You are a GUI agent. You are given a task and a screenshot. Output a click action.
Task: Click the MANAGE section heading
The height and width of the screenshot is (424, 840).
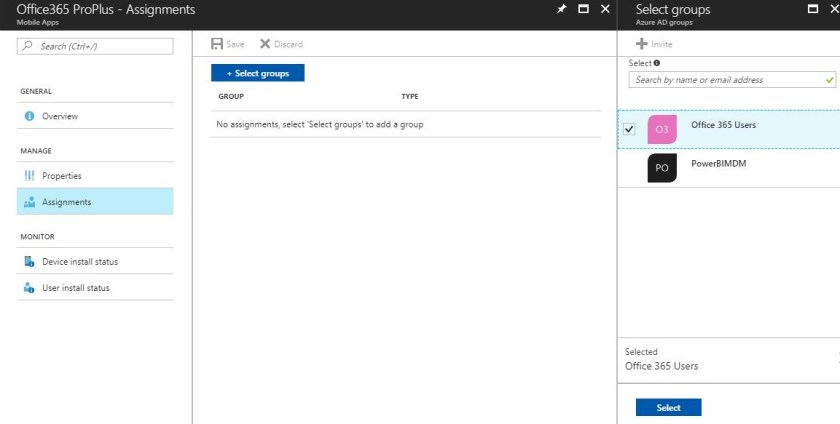(x=36, y=151)
